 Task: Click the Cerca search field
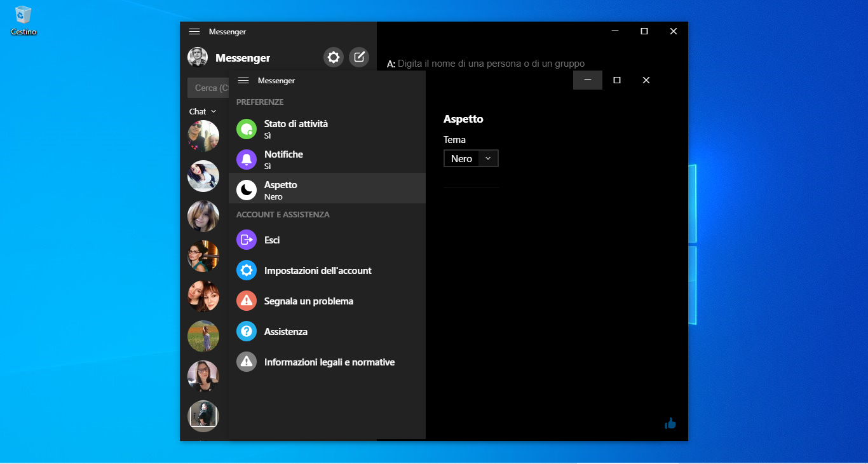[208, 88]
